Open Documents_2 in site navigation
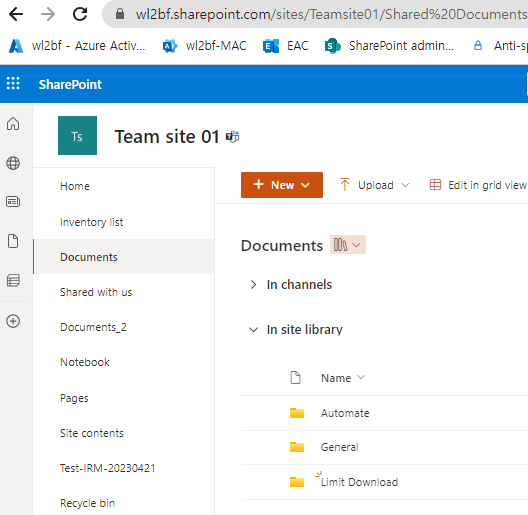The image size is (528, 515). pos(93,327)
